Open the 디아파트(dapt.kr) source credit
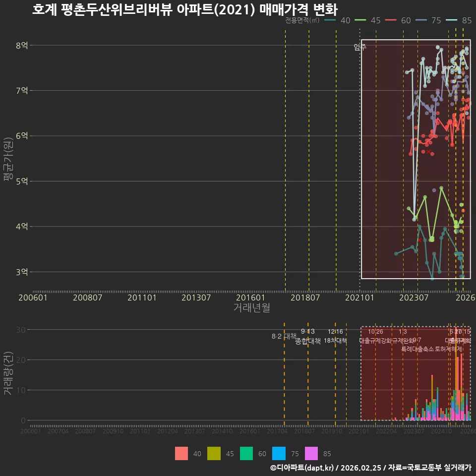The image size is (476, 476). click(x=302, y=468)
